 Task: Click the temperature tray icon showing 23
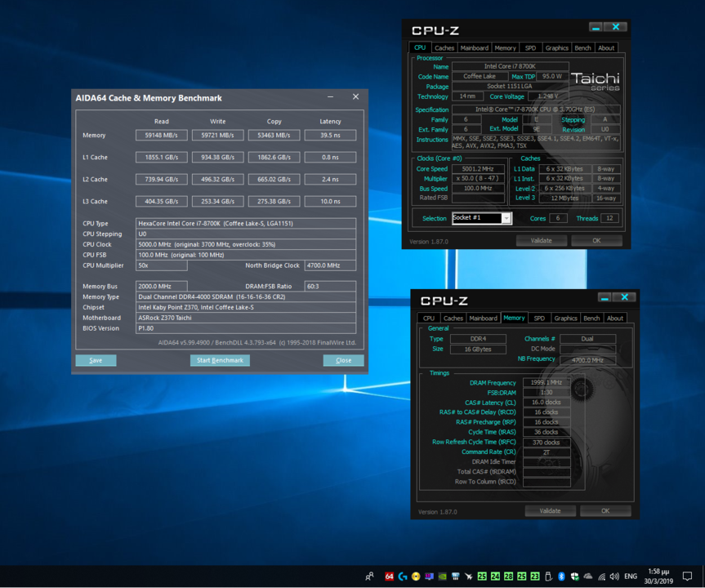[535, 577]
